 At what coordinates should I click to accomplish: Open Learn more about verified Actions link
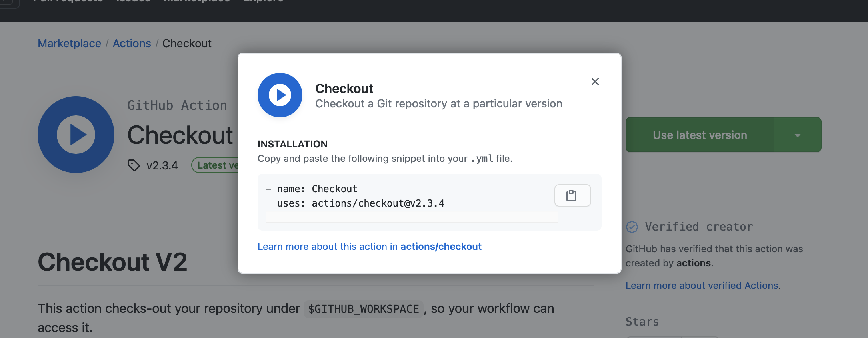pyautogui.click(x=702, y=286)
